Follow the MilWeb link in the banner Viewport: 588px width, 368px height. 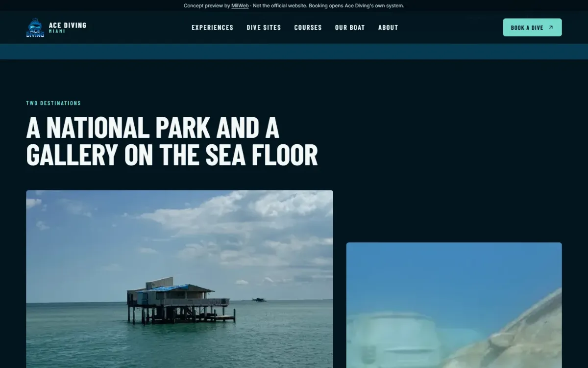coord(240,6)
